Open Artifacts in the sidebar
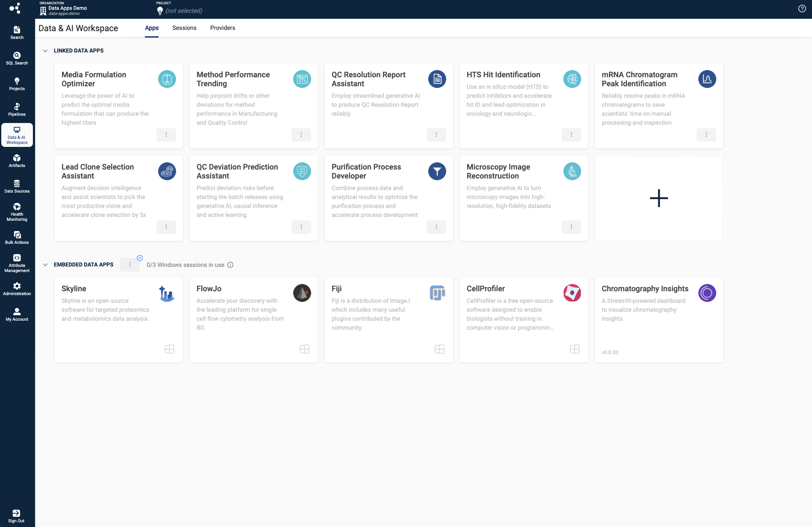The image size is (812, 527). click(x=17, y=161)
